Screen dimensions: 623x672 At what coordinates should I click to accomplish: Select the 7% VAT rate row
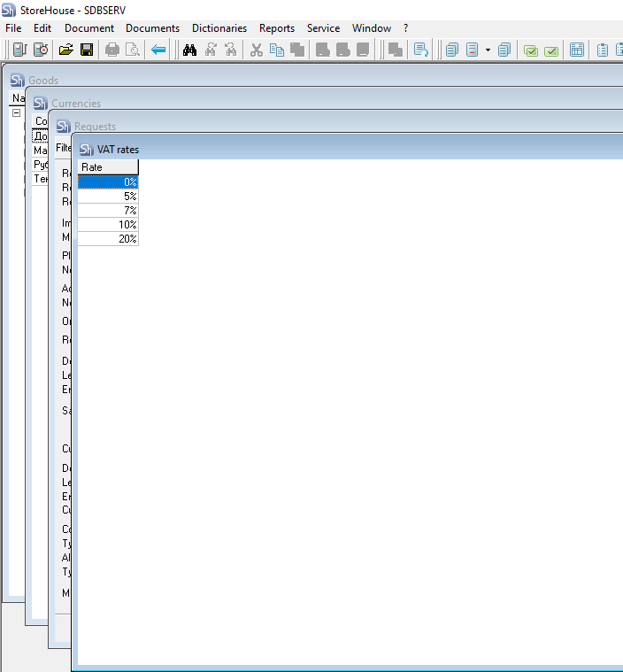tap(108, 211)
